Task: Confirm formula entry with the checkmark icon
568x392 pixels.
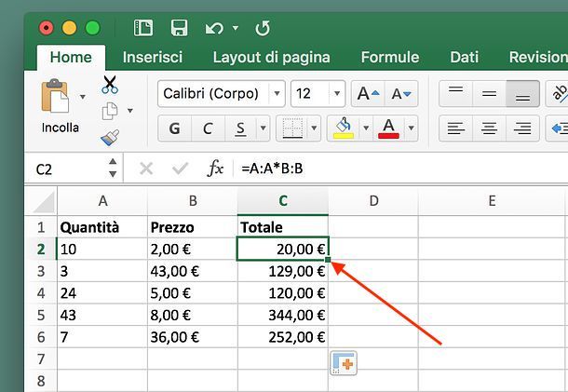Action: (180, 169)
